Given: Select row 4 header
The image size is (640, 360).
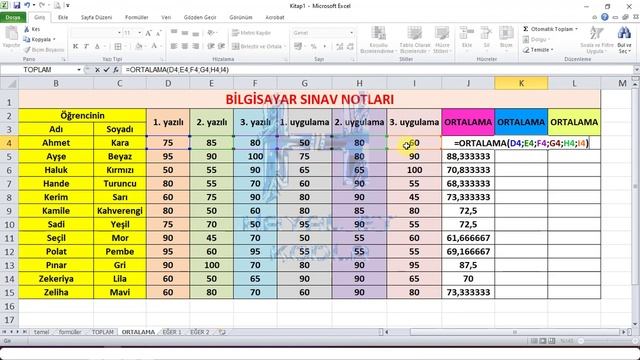Looking at the screenshot, I should pos(9,143).
